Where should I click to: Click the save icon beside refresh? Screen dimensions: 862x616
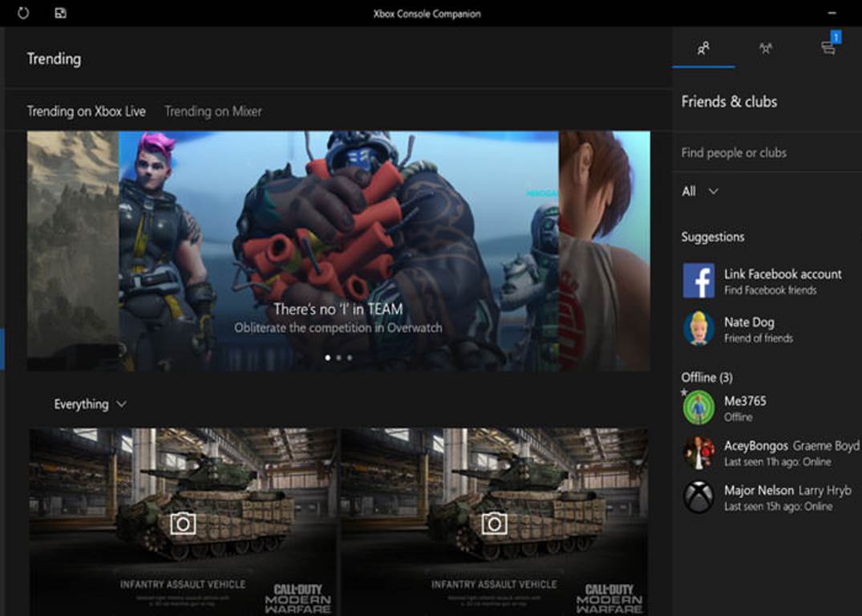pyautogui.click(x=60, y=14)
